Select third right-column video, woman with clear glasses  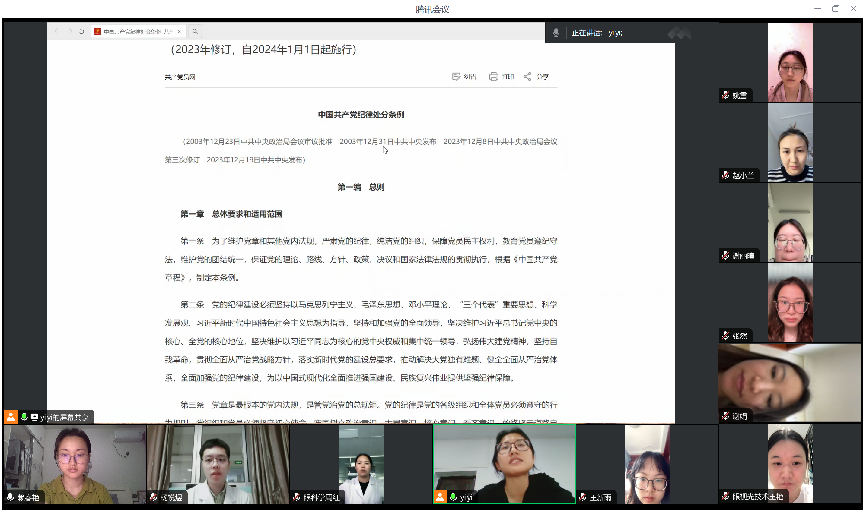pos(790,223)
